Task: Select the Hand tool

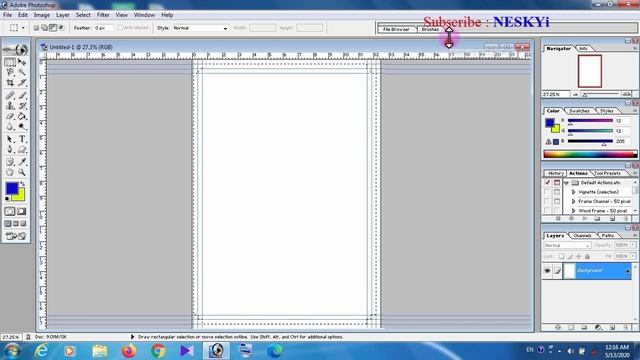Action: pyautogui.click(x=10, y=172)
